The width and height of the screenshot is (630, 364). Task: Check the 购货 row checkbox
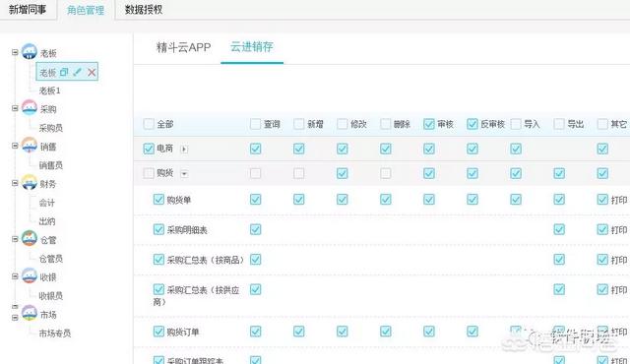[x=149, y=173]
